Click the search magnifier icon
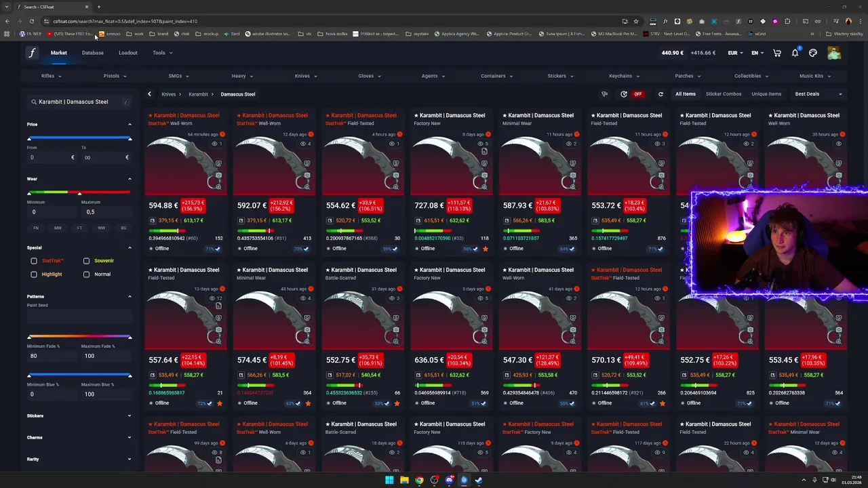 coord(33,102)
